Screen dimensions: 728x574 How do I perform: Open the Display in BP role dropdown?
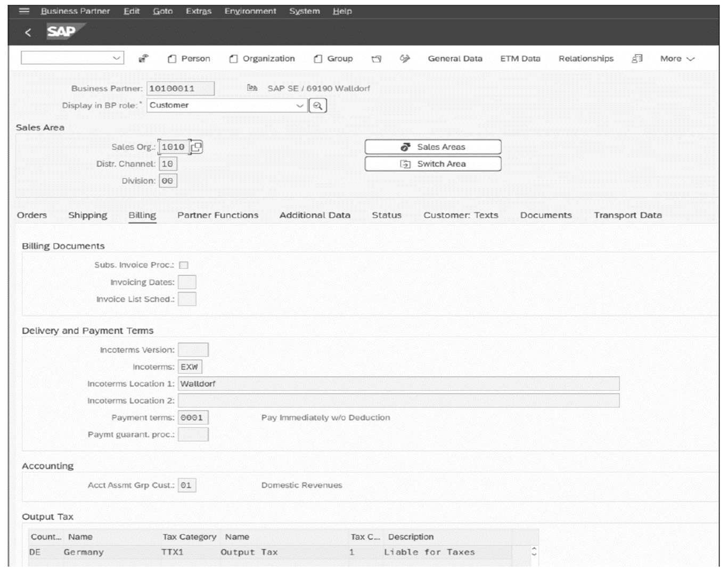(299, 106)
